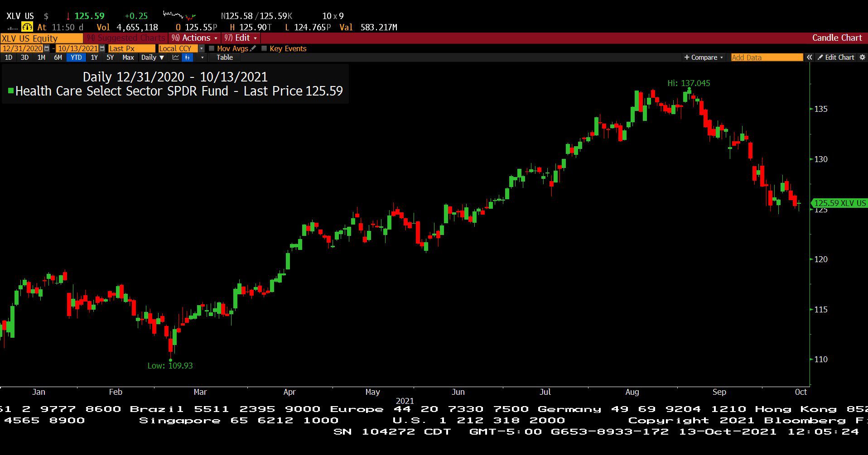Click the open price O 125.55P
This screenshot has height=455, width=868.
197,27
